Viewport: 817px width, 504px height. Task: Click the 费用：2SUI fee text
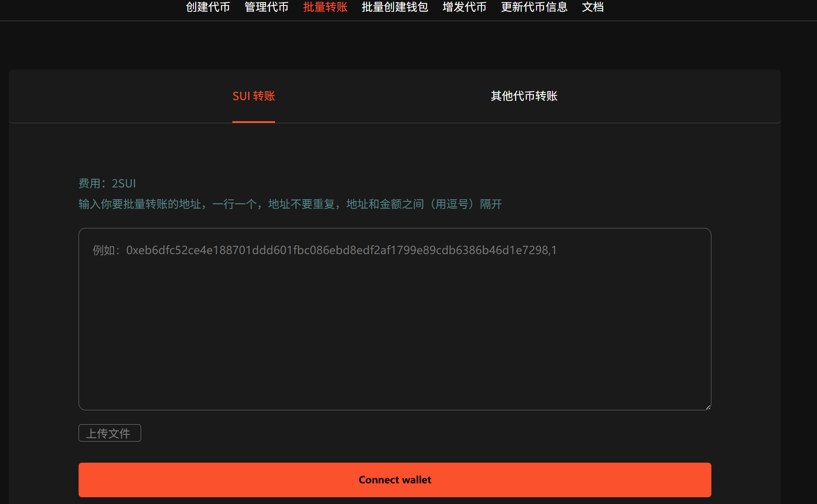[107, 184]
